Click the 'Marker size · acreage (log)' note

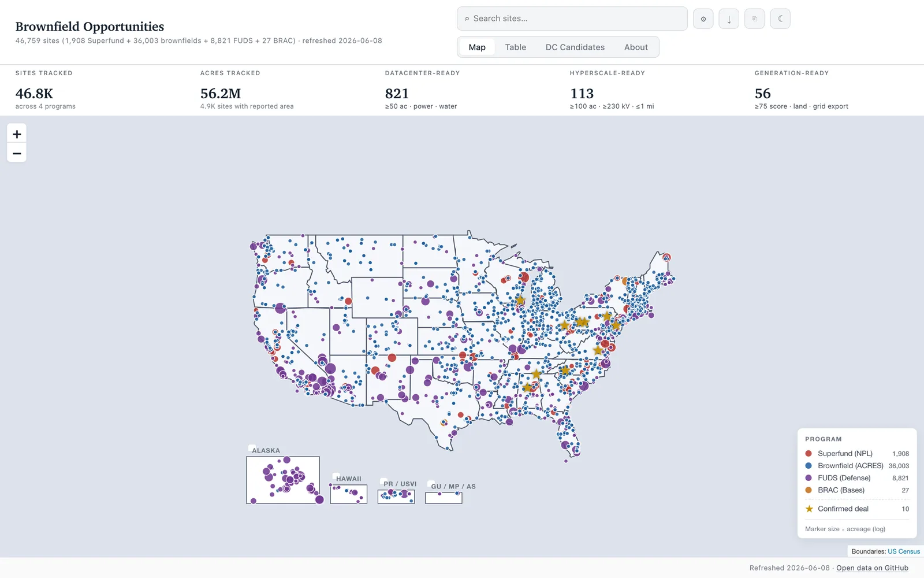coord(845,529)
